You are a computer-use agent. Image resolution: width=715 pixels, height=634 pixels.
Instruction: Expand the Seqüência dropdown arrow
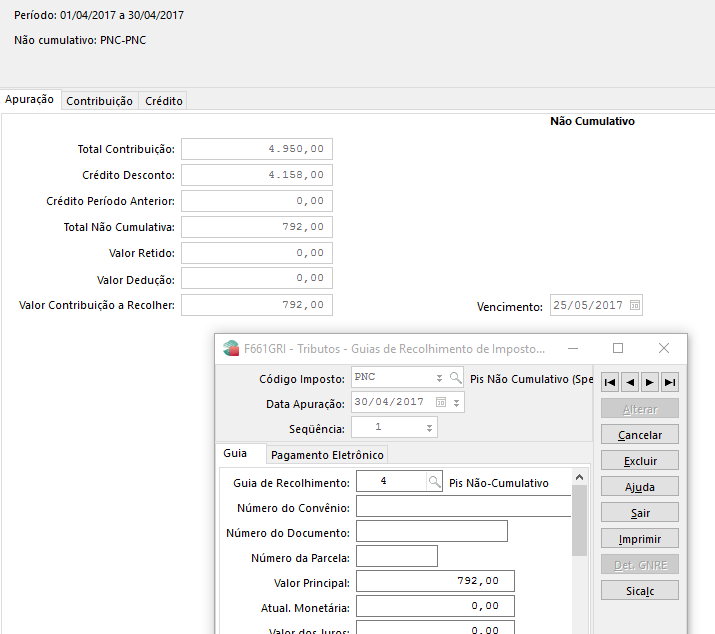tap(430, 428)
